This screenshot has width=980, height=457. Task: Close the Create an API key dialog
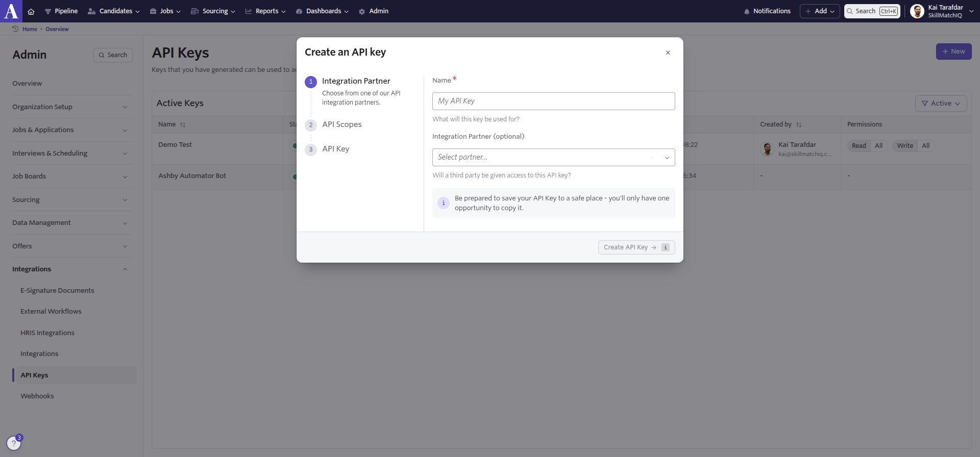coord(668,53)
